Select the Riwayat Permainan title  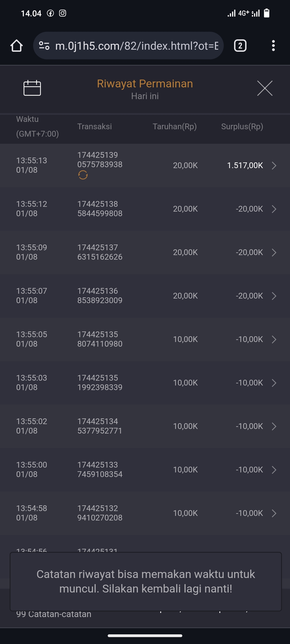145,84
